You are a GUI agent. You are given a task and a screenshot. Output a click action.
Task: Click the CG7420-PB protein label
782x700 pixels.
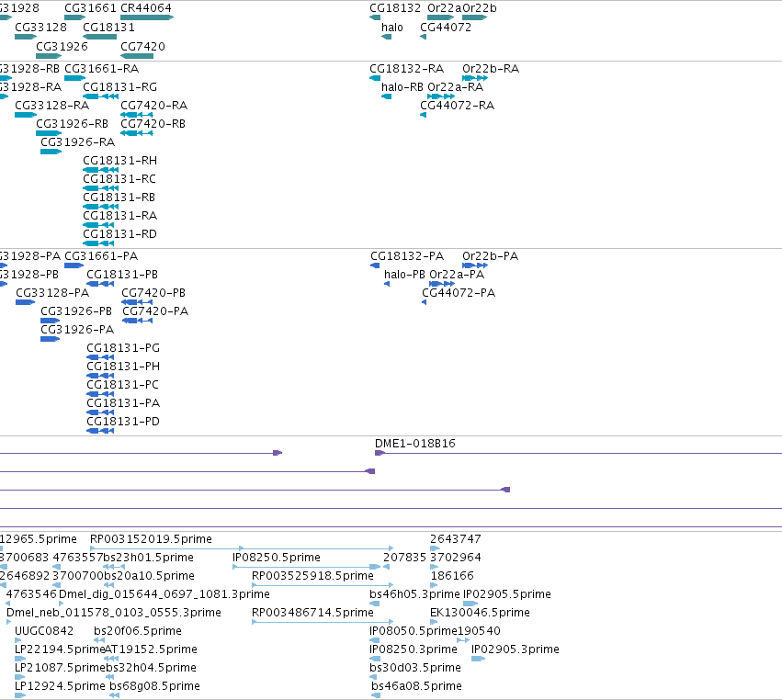153,293
